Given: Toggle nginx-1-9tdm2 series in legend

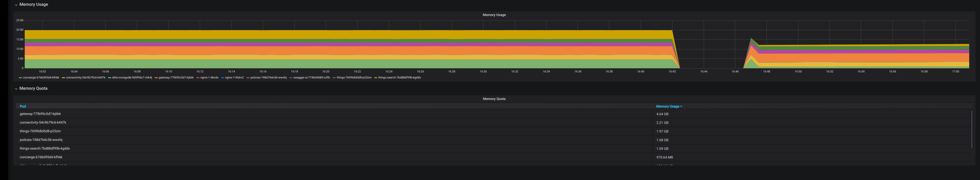Looking at the screenshot, I should coord(234,77).
